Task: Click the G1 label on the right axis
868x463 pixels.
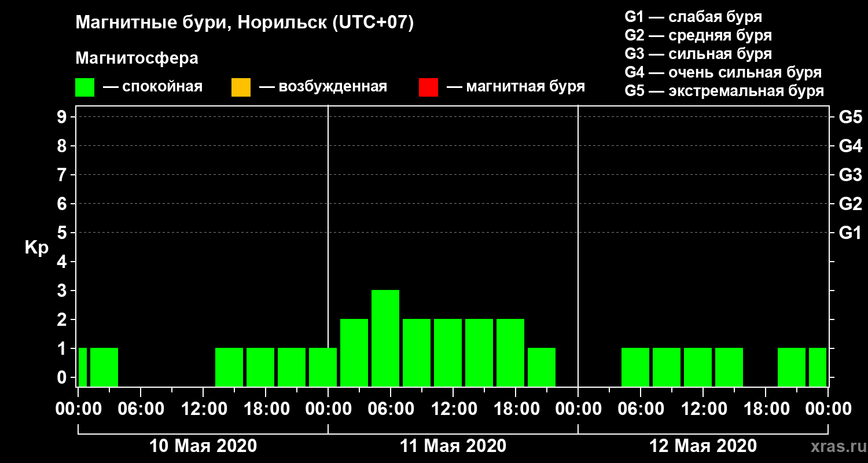Action: pyautogui.click(x=851, y=233)
